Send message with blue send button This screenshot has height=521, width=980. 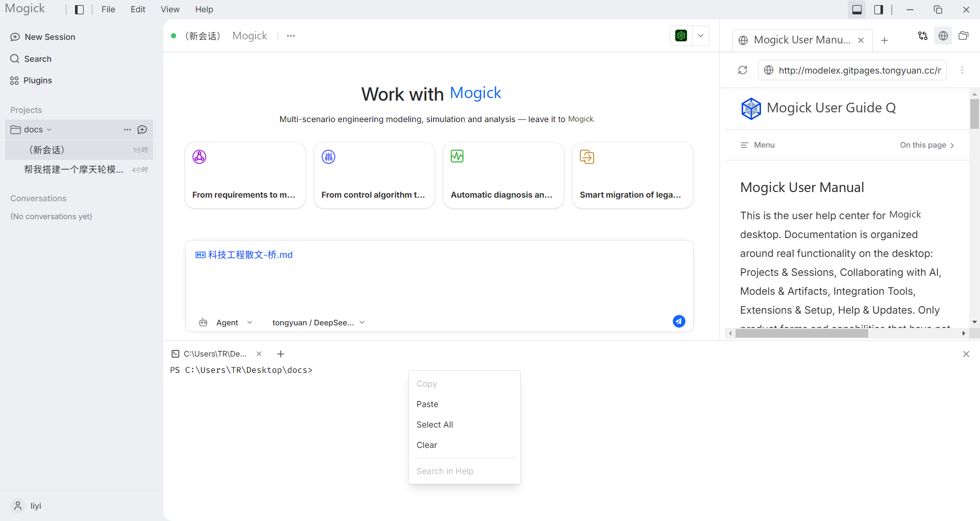coord(679,321)
